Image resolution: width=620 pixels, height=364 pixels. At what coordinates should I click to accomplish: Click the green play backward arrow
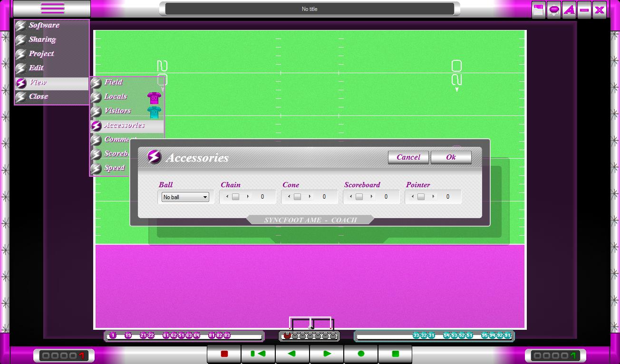292,354
